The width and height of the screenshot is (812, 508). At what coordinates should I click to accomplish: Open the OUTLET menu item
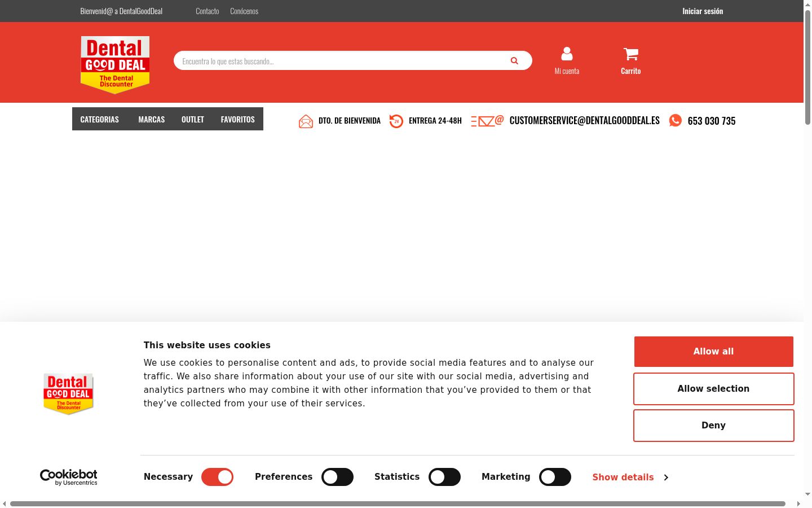(x=193, y=119)
